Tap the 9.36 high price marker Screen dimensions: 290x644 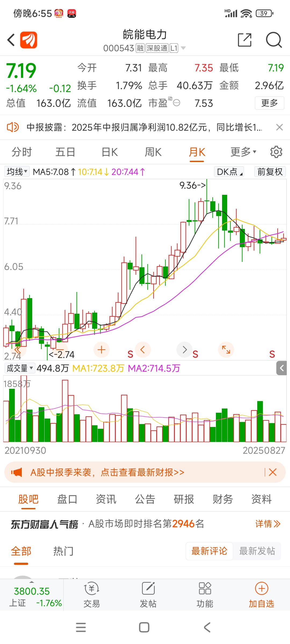coord(193,185)
